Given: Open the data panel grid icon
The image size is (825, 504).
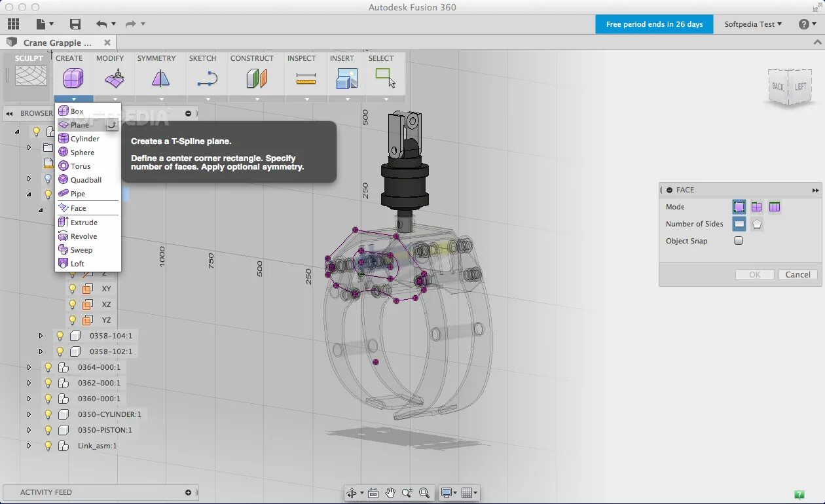Looking at the screenshot, I should click(x=14, y=24).
